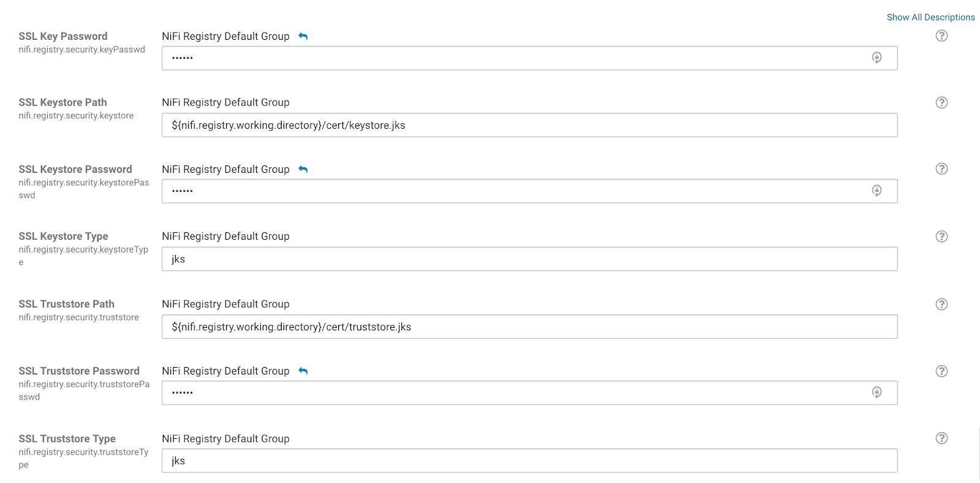Focus the SSL Keystore Path input field
The width and height of the screenshot is (980, 483).
[x=529, y=126]
